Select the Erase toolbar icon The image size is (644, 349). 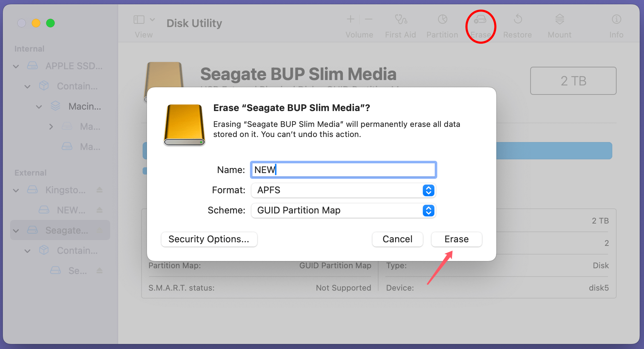click(x=480, y=25)
